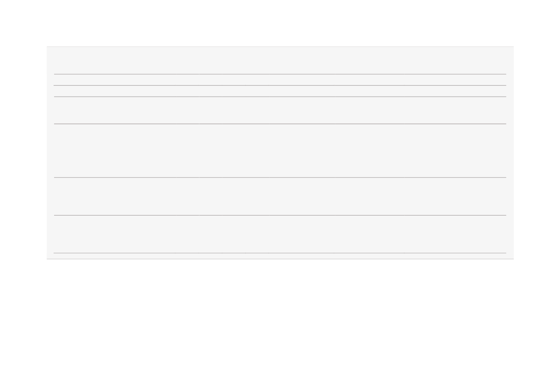Select the tallest empty table row

click(x=280, y=150)
